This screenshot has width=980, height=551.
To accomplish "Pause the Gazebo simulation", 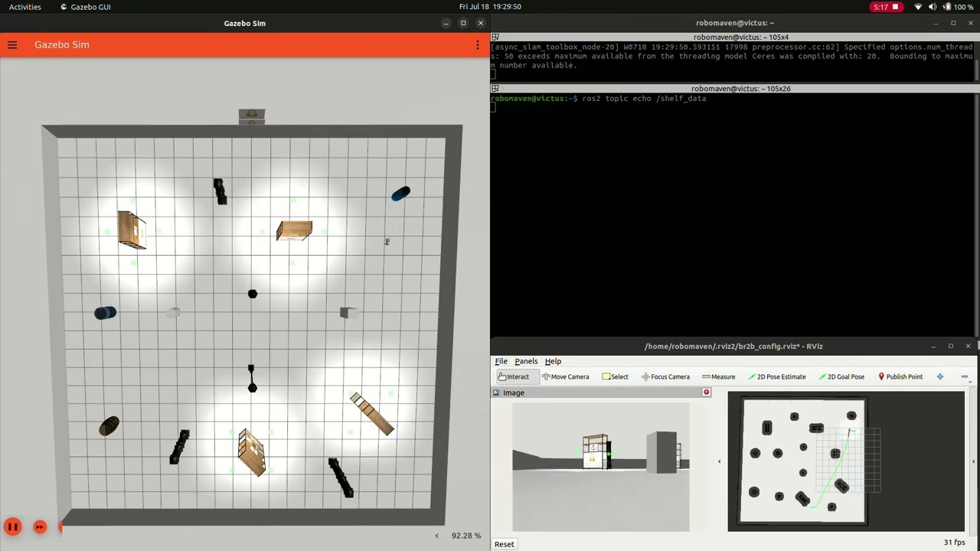I will [x=13, y=527].
